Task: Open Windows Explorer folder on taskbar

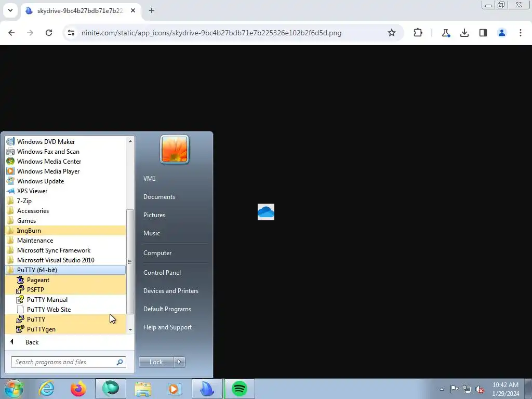Action: 143,389
